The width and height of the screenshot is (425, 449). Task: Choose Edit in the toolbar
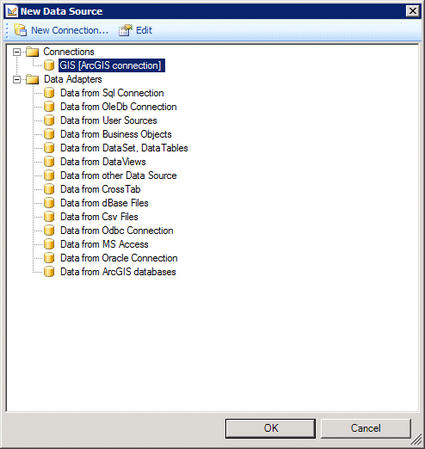point(136,30)
